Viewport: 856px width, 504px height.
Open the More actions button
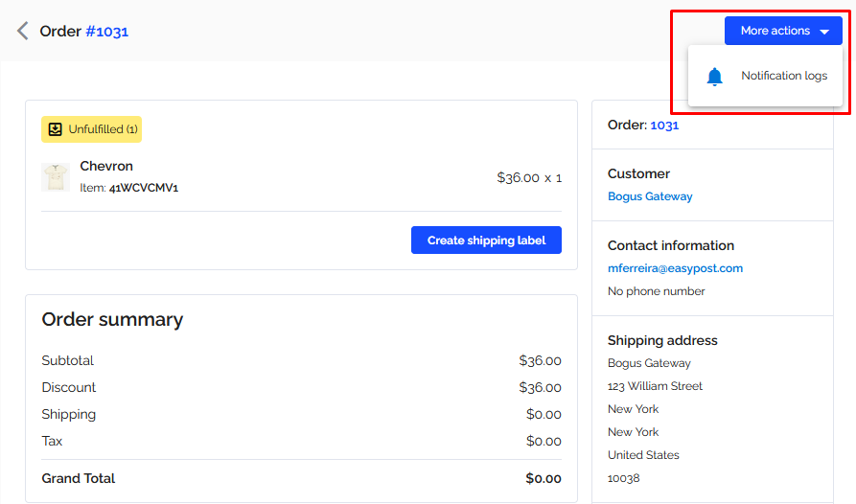click(x=783, y=31)
